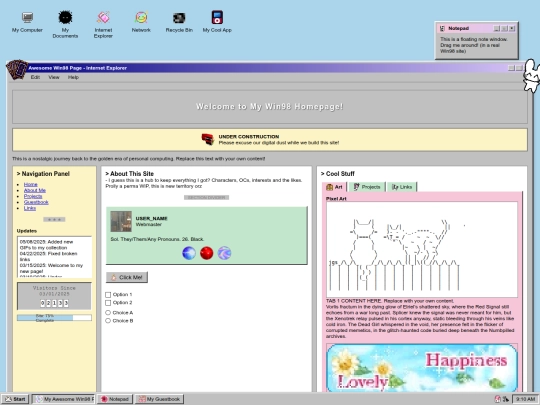The image size is (540, 405).
Task: Open the Recycle Bin desktop icon
Action: click(179, 22)
